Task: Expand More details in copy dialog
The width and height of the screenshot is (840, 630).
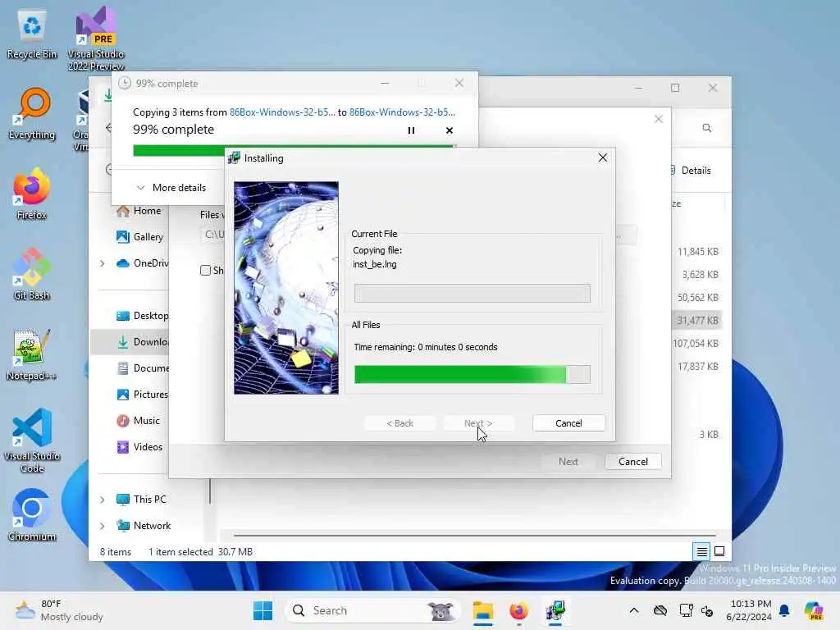Action: [171, 188]
